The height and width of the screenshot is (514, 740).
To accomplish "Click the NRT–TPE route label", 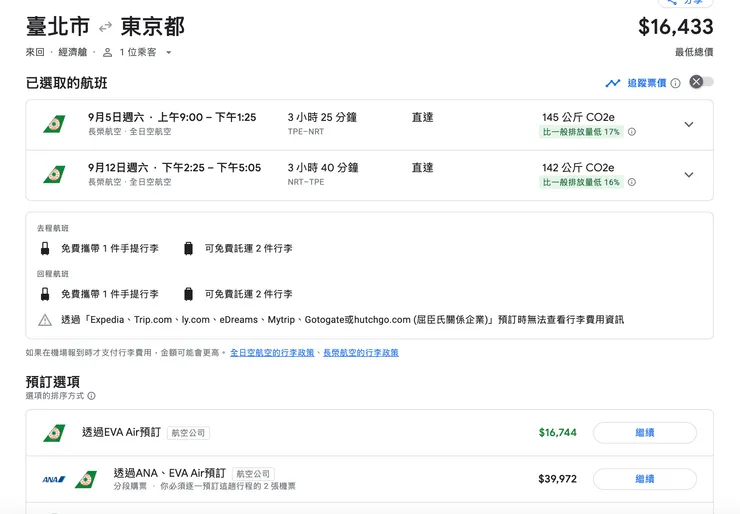I will (x=306, y=182).
